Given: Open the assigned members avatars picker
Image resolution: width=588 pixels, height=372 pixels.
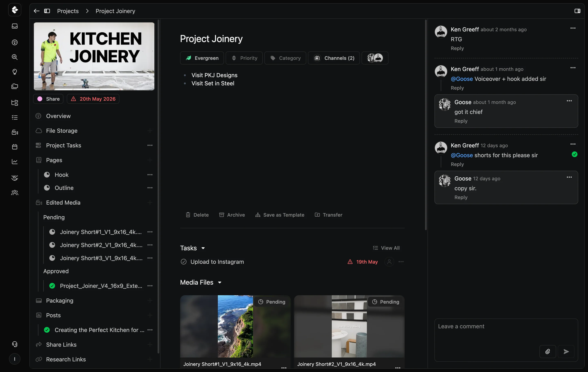Looking at the screenshot, I should coord(375,58).
